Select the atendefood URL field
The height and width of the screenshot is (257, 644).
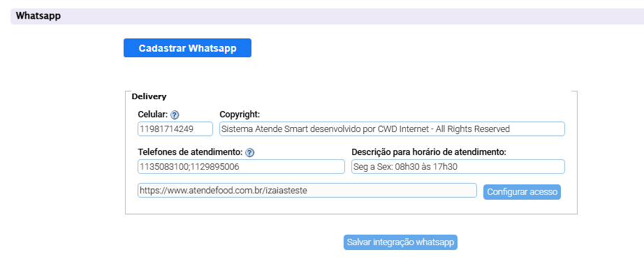point(307,191)
